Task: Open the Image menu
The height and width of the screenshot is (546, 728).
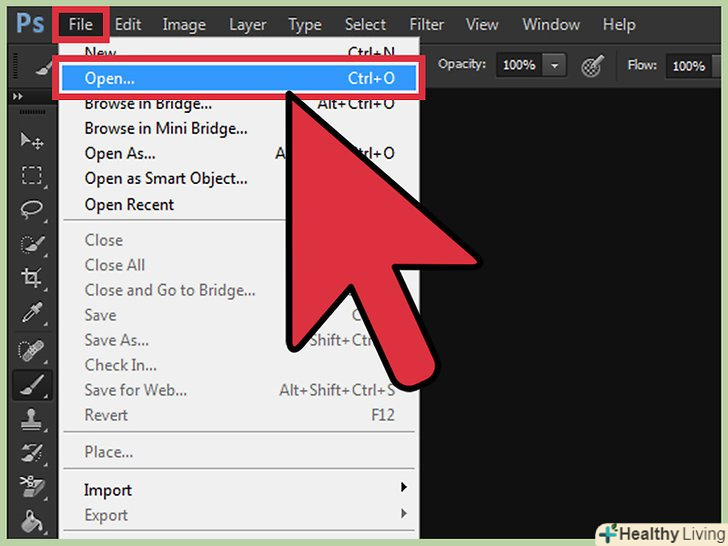Action: click(184, 25)
